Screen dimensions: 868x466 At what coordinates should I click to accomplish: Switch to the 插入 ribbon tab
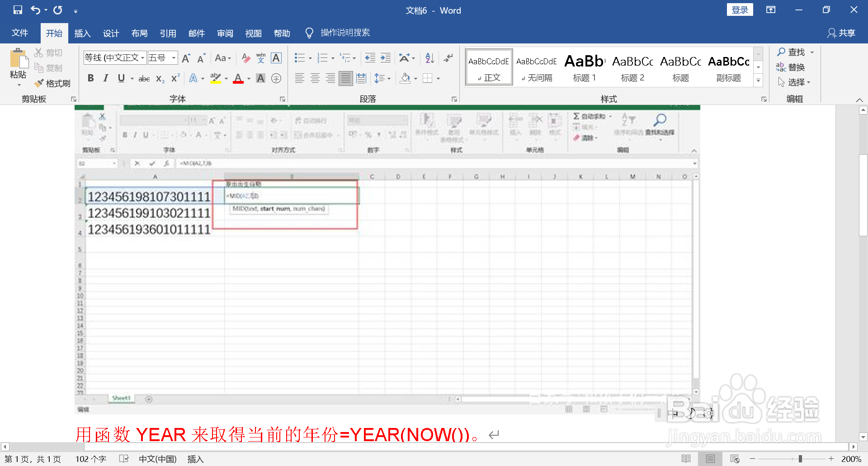pyautogui.click(x=82, y=33)
